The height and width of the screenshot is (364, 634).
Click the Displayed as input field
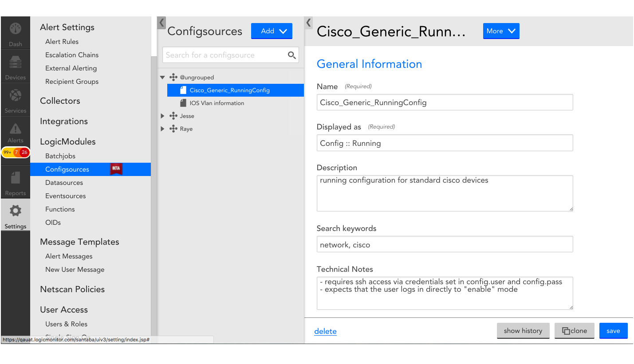point(445,143)
